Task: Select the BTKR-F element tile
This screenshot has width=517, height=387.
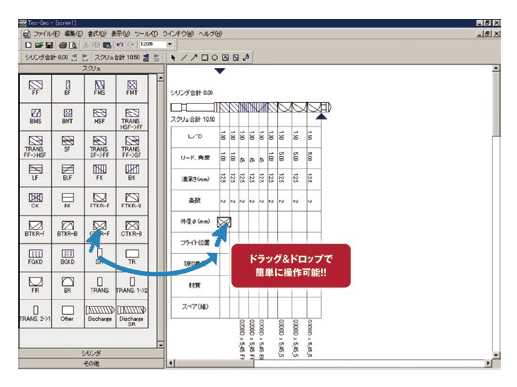Action: point(35,229)
